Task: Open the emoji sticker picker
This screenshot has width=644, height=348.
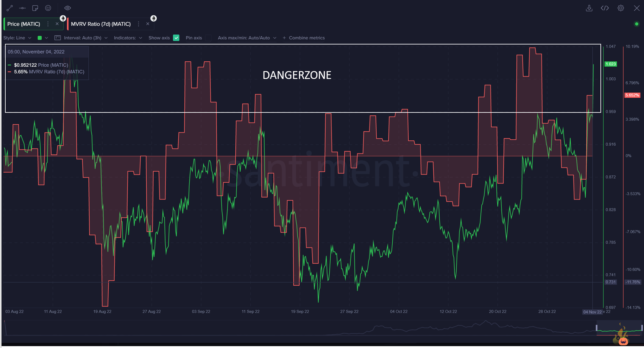Action: coord(48,8)
